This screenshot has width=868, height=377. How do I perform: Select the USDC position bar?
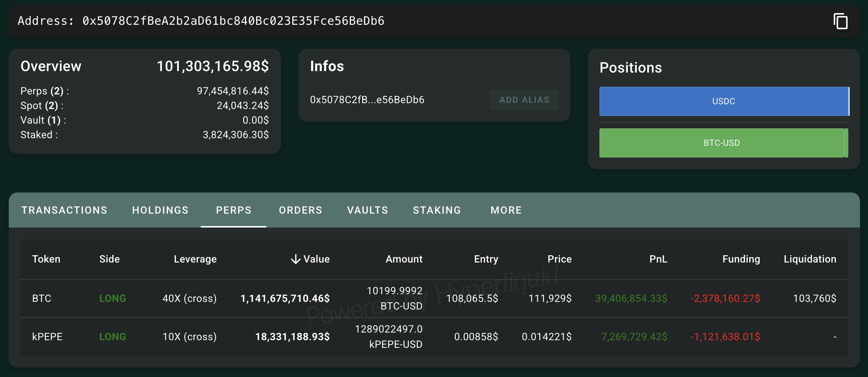click(x=723, y=101)
